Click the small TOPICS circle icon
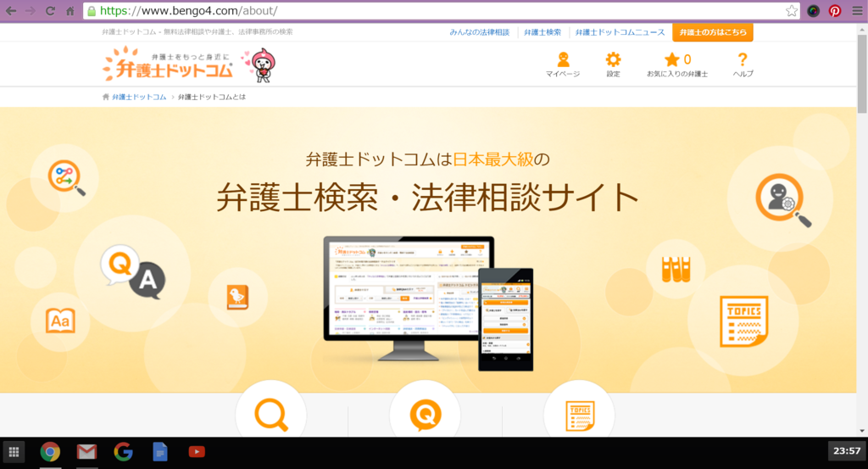Viewport: 868px width, 469px height. coord(580,416)
